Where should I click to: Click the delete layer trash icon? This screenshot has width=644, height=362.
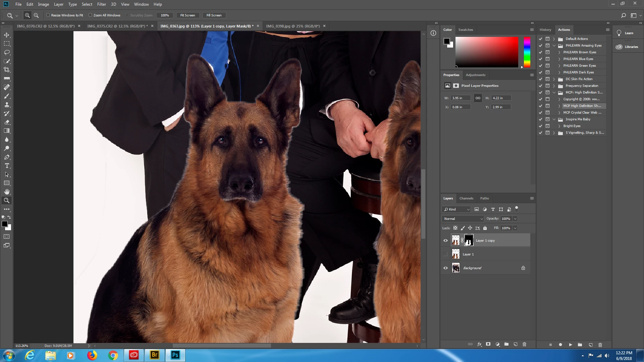point(525,344)
